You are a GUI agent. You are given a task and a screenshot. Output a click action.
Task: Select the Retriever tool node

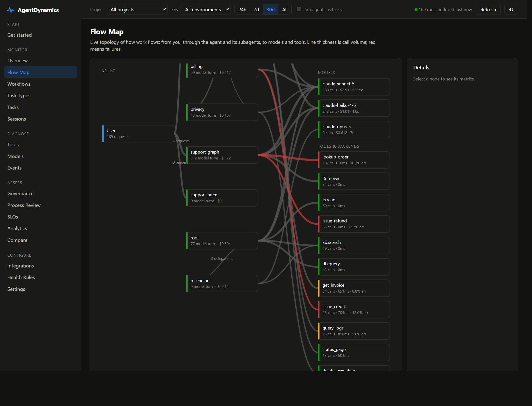point(354,181)
